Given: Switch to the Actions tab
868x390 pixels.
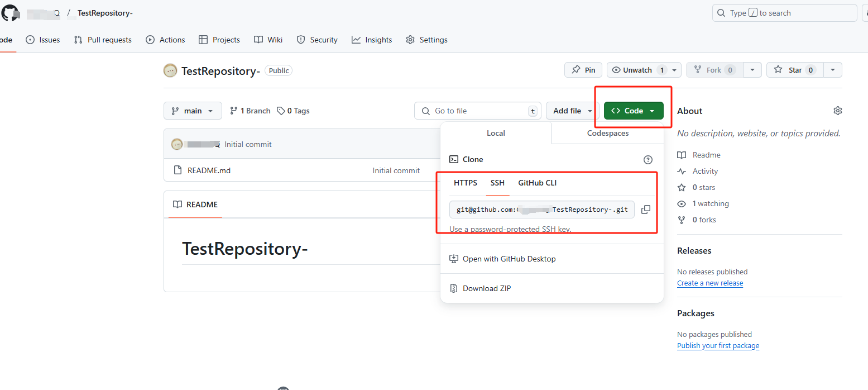Looking at the screenshot, I should coord(165,40).
